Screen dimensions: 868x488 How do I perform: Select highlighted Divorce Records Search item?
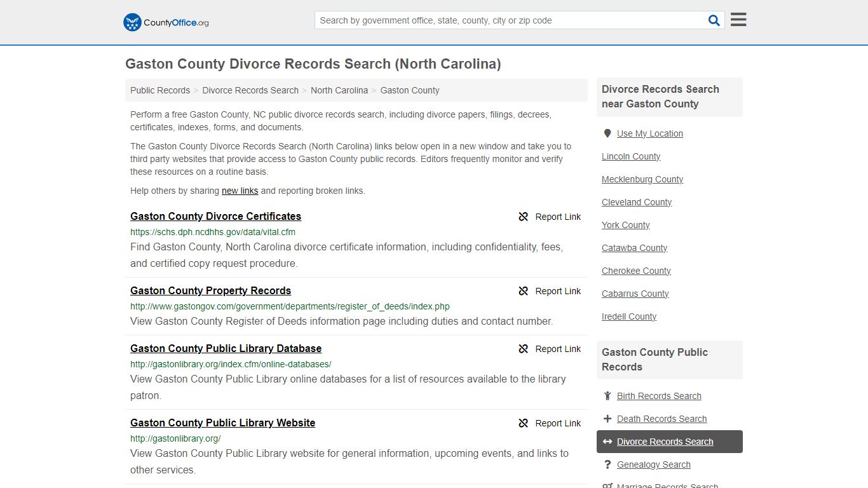point(670,442)
